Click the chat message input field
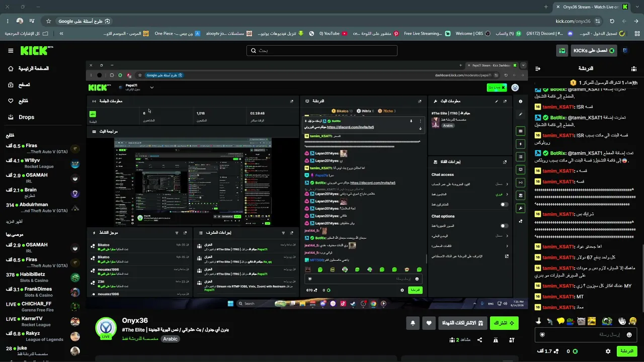The height and width of the screenshot is (362, 644). 585,334
